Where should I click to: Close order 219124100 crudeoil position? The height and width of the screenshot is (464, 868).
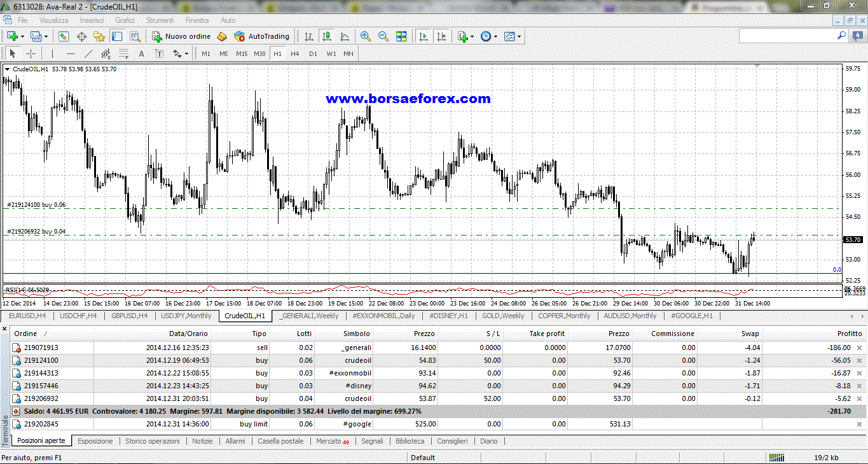pos(859,360)
